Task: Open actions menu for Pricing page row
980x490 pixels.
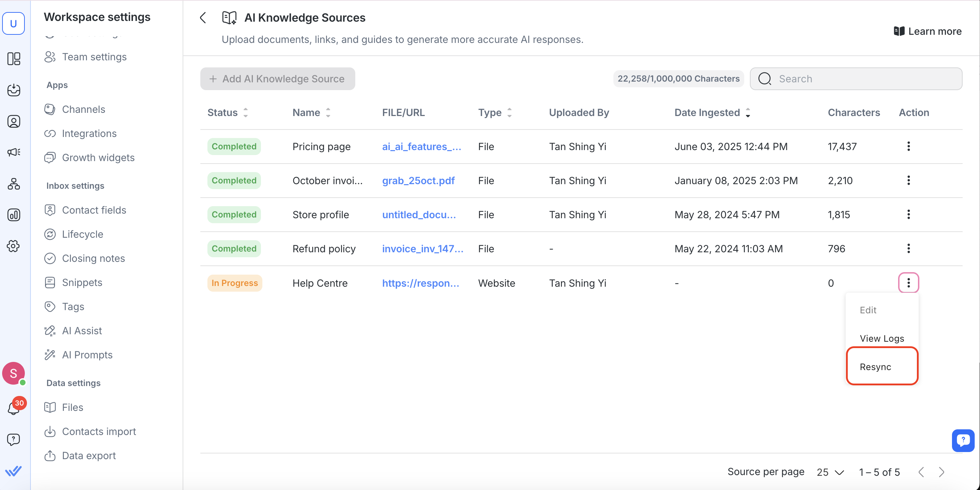Action: coord(908,147)
